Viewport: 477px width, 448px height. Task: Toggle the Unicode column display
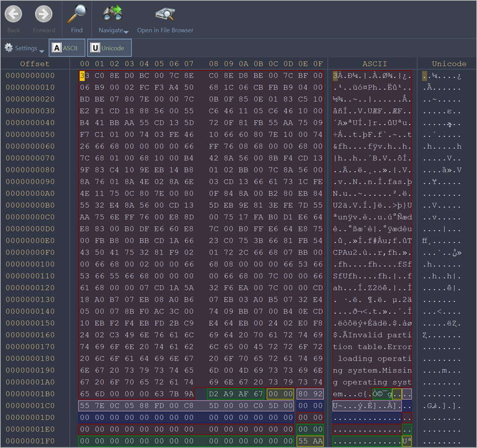109,48
